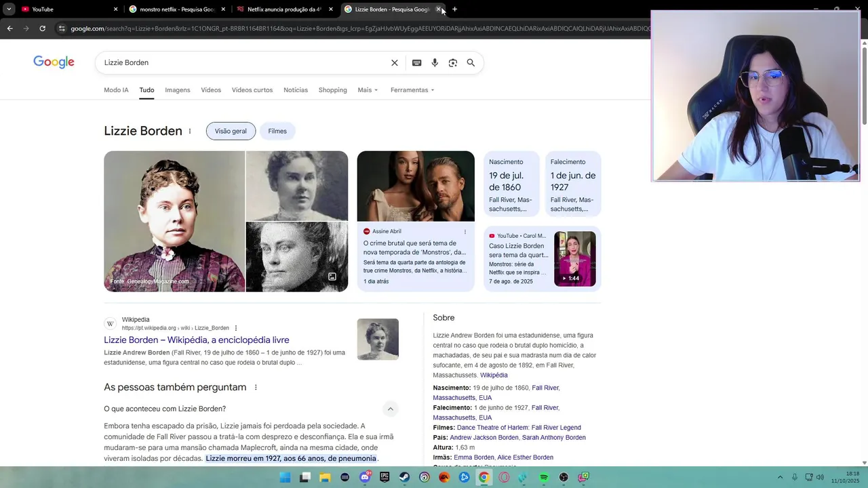
Task: Open OBS Studio from the taskbar
Action: click(564, 477)
